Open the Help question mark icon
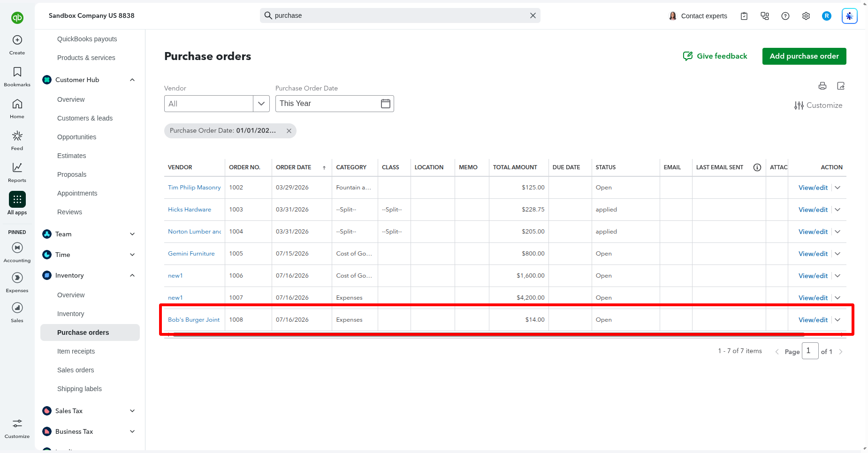The height and width of the screenshot is (453, 868). click(x=785, y=16)
